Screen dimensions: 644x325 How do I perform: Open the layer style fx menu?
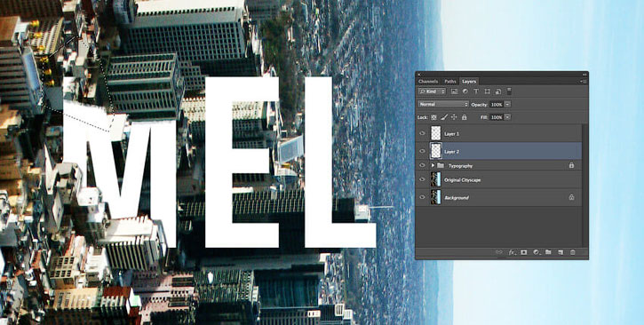tap(512, 252)
